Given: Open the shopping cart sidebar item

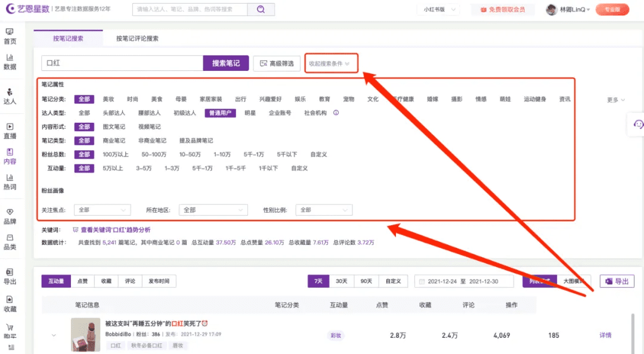Looking at the screenshot, I should pos(10,331).
